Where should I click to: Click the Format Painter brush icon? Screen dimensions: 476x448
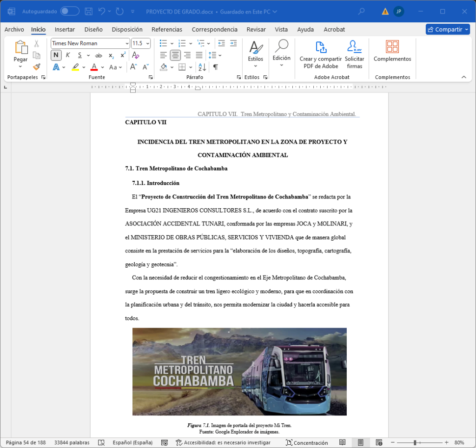(x=37, y=66)
